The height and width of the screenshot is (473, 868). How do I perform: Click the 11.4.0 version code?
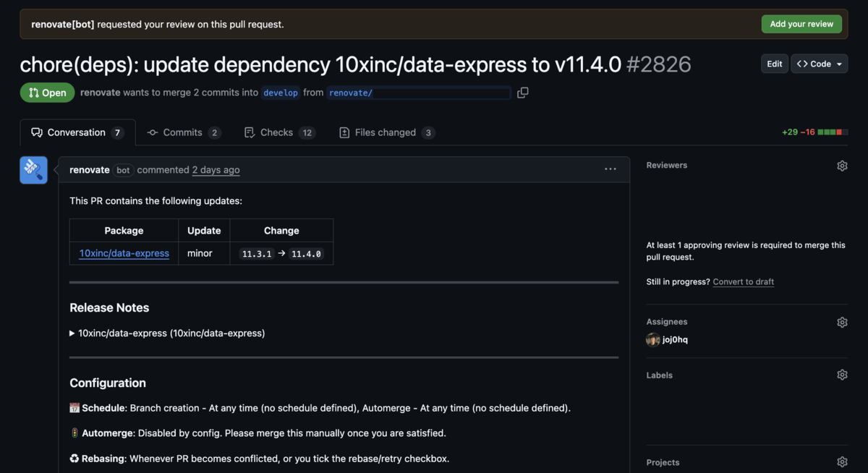305,254
